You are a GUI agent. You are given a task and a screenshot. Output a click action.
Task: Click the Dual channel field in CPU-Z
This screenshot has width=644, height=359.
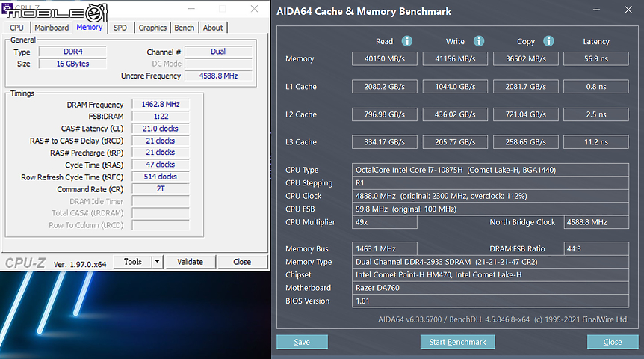[x=218, y=52]
